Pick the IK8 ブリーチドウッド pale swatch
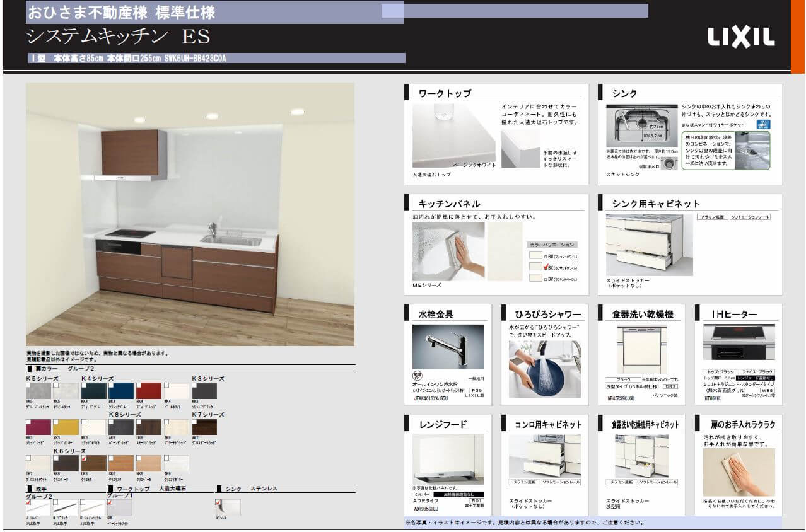Viewport: 806px width, 532px height. point(177,427)
